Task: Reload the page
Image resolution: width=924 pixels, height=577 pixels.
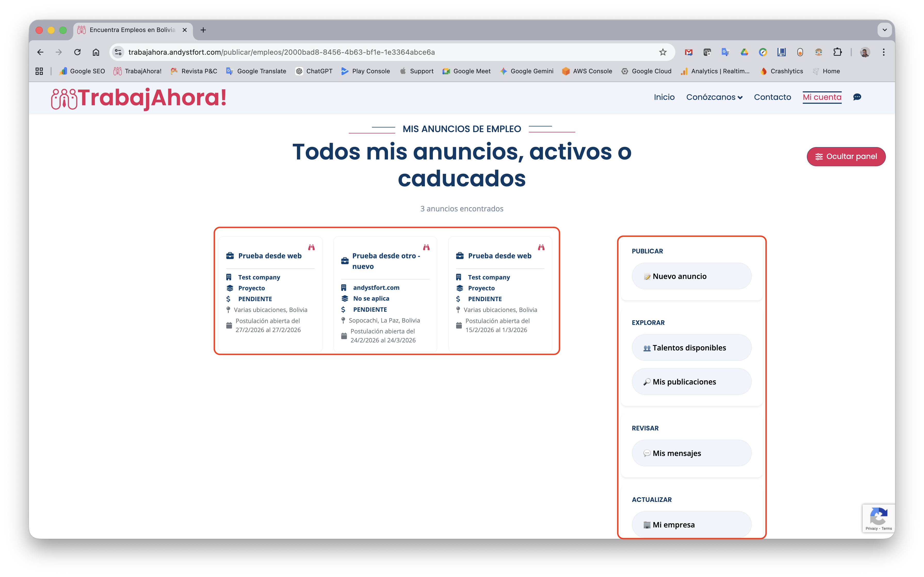Action: [x=77, y=52]
